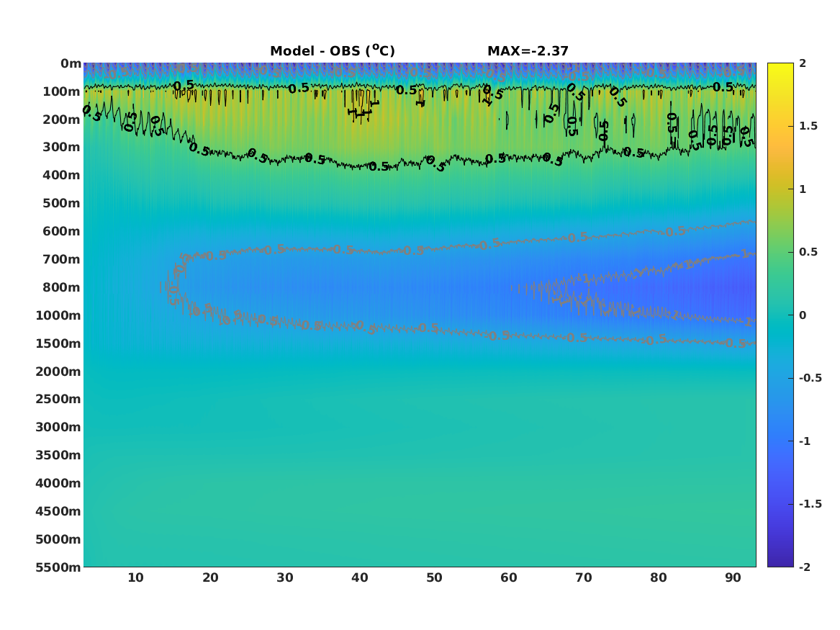This screenshot has height=630, width=840.
Task: Click the colorbar tick label '-2'
Action: [x=805, y=567]
